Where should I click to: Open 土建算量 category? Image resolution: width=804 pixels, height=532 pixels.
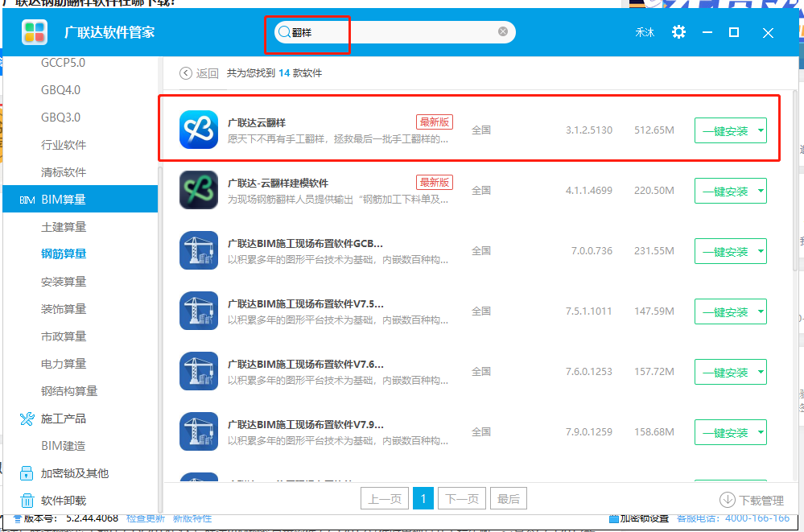64,227
